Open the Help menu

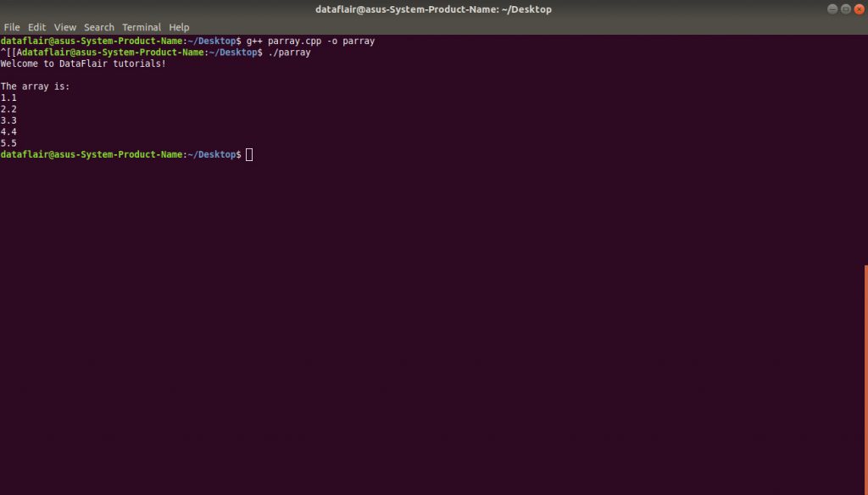(179, 27)
